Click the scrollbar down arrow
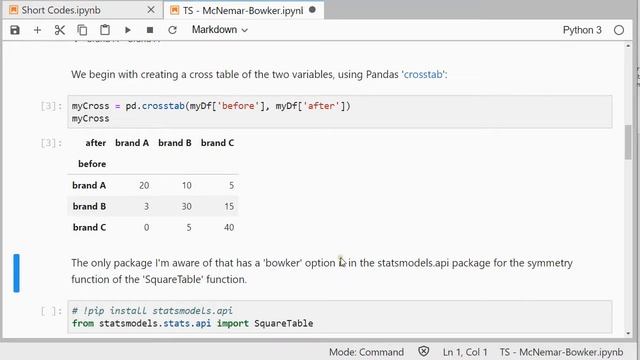Image resolution: width=640 pixels, height=360 pixels. tap(628, 333)
